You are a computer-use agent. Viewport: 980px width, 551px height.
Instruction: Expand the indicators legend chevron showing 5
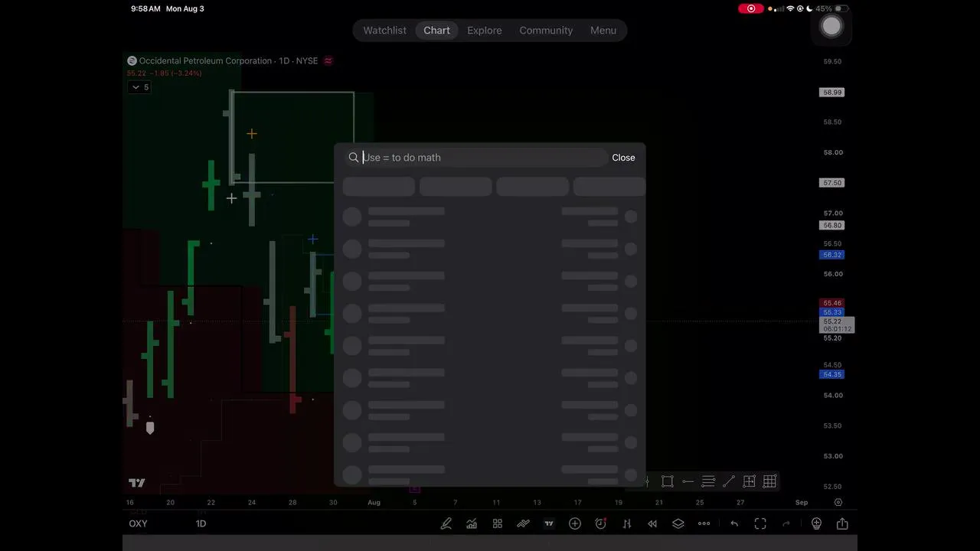pos(139,87)
